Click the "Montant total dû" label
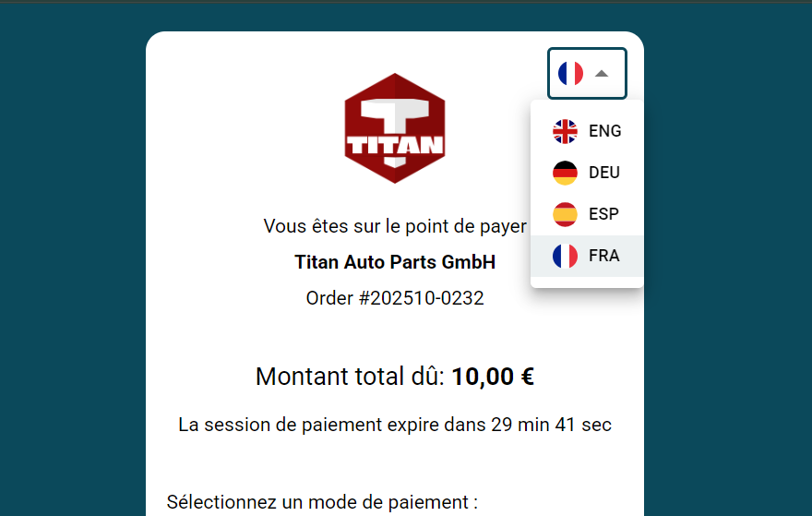The width and height of the screenshot is (812, 516). [350, 377]
